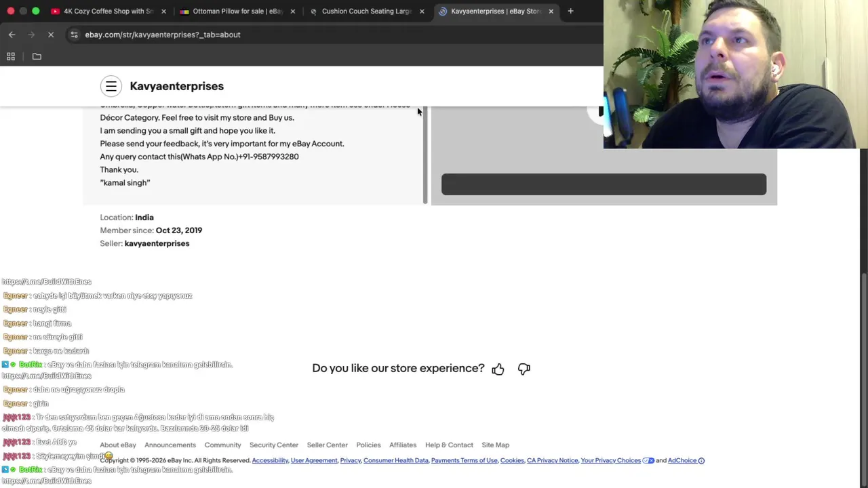Open the Kavyaenterprises store hamburger menu
This screenshot has width=868, height=488.
[111, 86]
